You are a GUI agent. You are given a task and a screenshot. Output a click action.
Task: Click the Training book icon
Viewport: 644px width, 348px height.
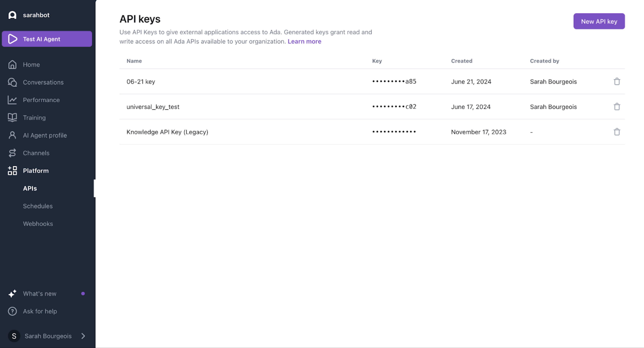pyautogui.click(x=12, y=118)
